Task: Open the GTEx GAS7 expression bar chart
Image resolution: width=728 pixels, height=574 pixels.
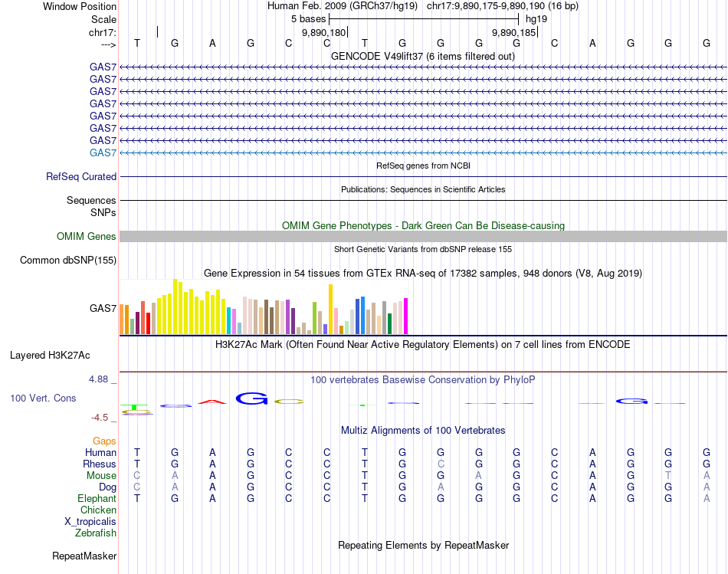Action: [264, 307]
